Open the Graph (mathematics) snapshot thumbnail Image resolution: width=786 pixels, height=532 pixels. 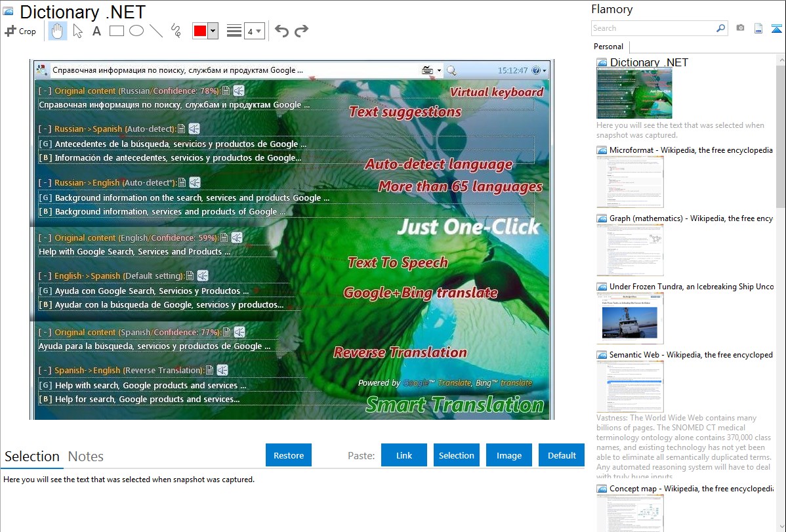630,250
